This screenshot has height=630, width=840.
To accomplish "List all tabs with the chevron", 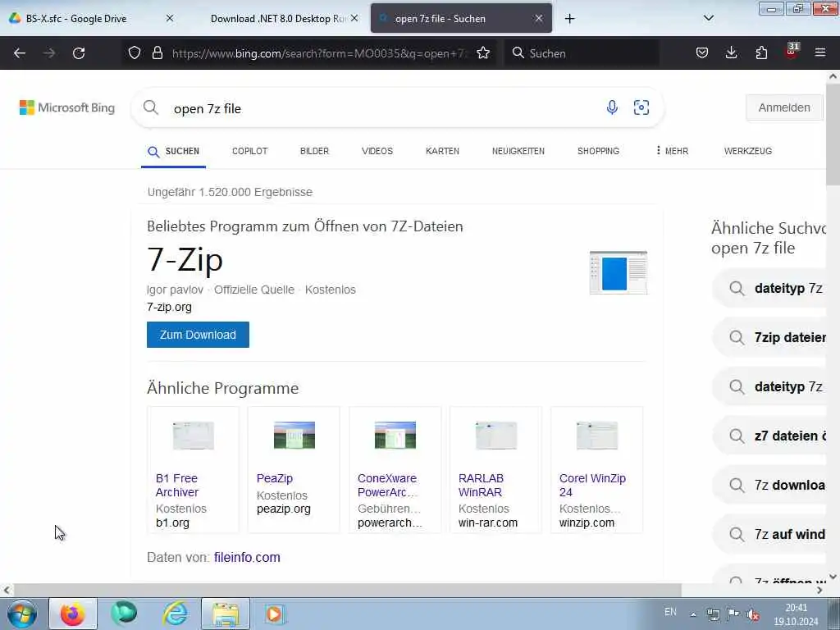I will point(708,18).
